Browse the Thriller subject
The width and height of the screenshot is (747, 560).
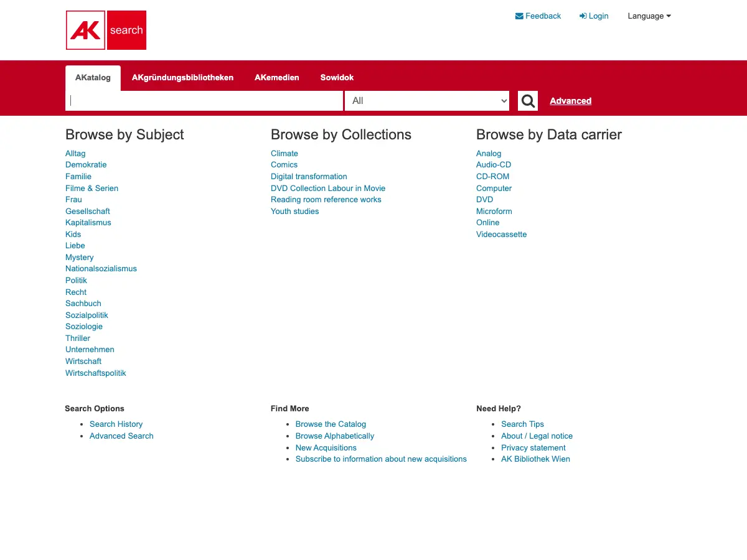[78, 338]
